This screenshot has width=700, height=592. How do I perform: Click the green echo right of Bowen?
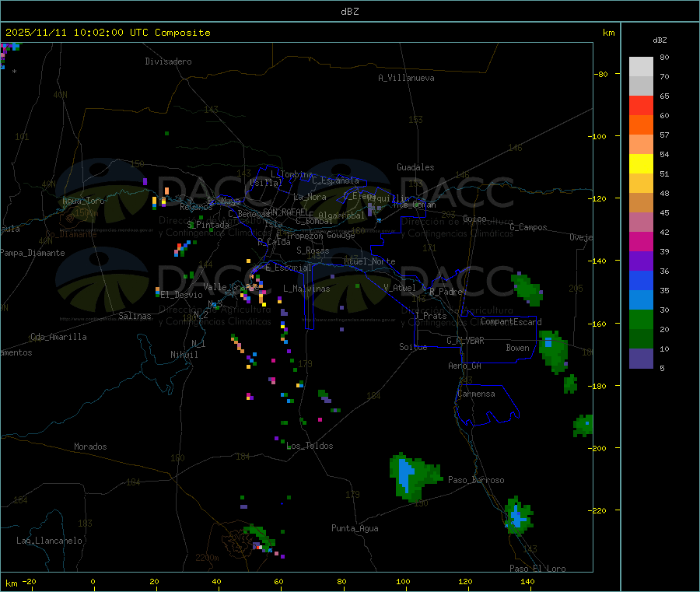click(x=553, y=352)
